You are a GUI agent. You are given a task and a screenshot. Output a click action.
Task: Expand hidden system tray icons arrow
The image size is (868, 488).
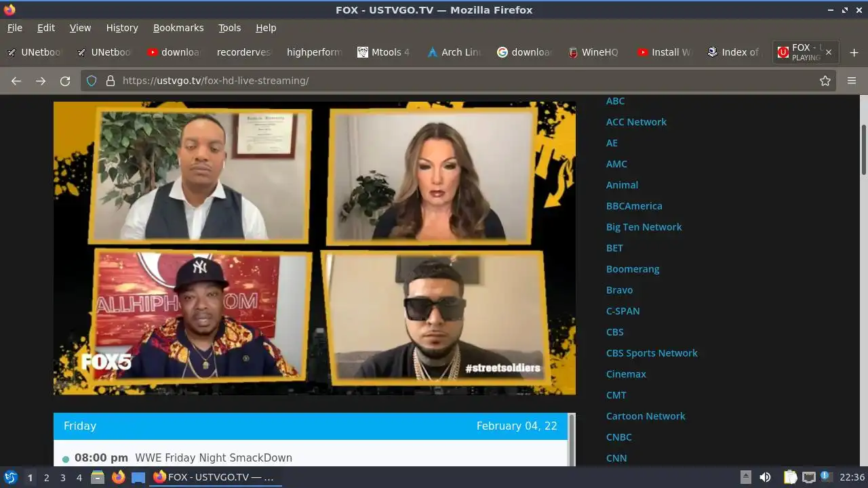coord(745,477)
